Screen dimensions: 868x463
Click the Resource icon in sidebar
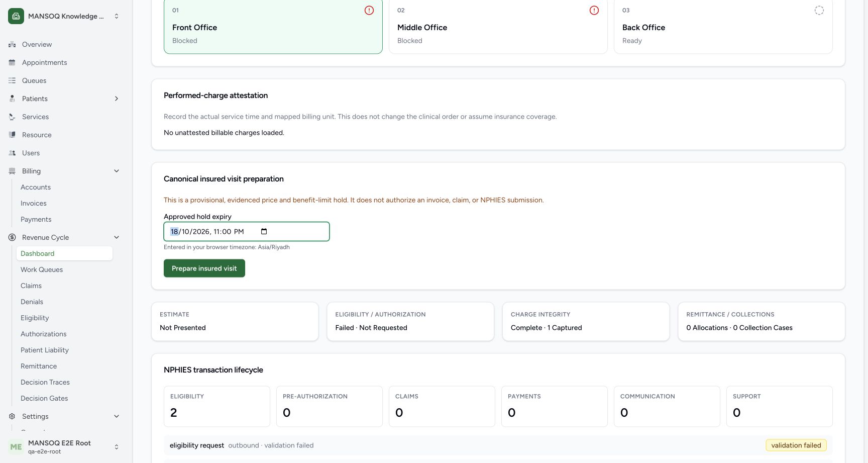coord(12,135)
